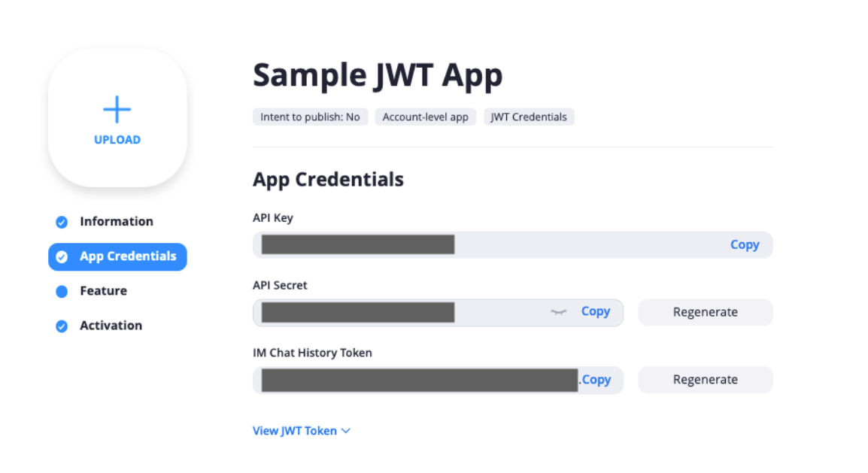Open the Information section

(116, 221)
